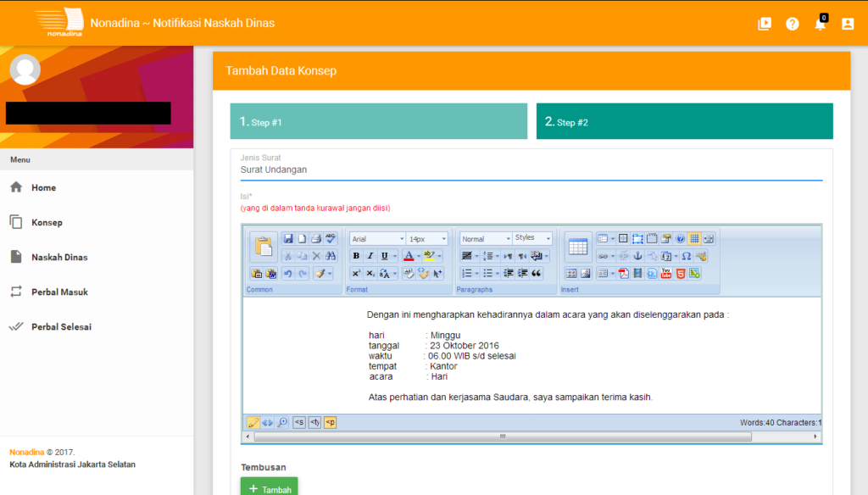
Task: Save the document using the floppy disk icon
Action: [288, 239]
